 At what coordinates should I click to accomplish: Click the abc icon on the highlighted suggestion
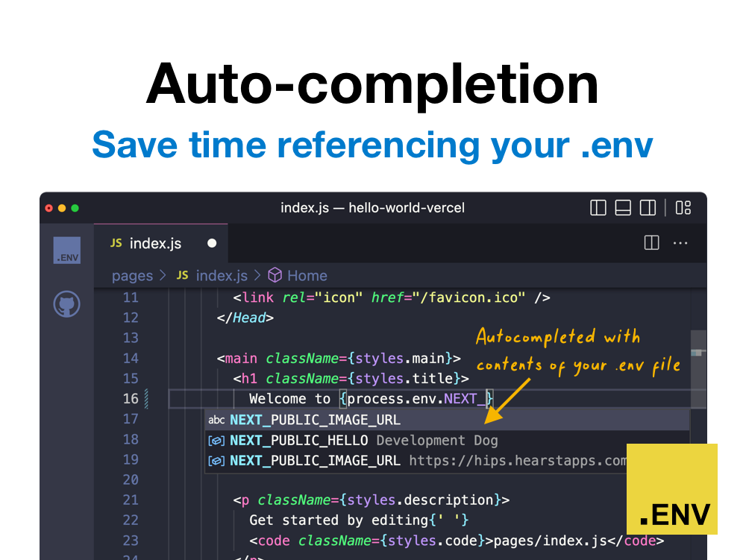click(216, 419)
